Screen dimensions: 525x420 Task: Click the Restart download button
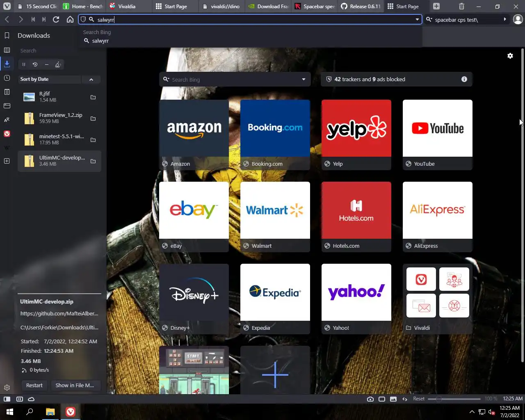[x=34, y=385]
